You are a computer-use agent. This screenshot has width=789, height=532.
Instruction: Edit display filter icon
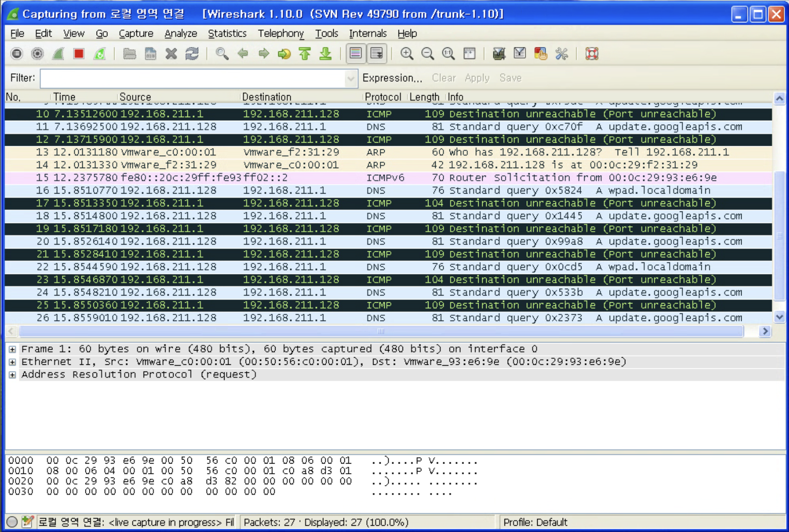[520, 54]
